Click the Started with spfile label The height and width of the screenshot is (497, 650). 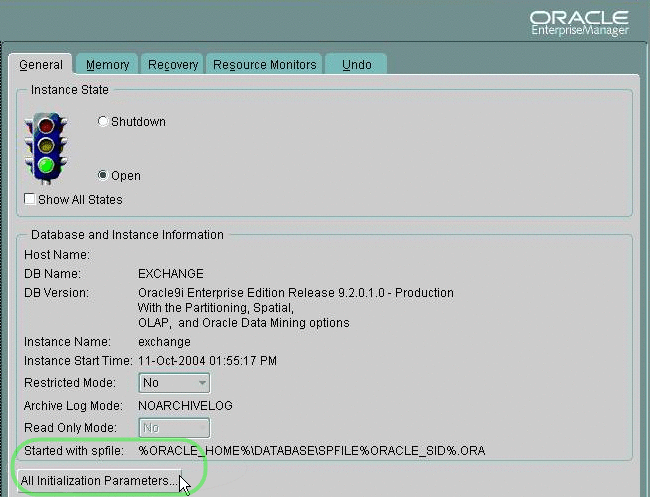tap(74, 451)
